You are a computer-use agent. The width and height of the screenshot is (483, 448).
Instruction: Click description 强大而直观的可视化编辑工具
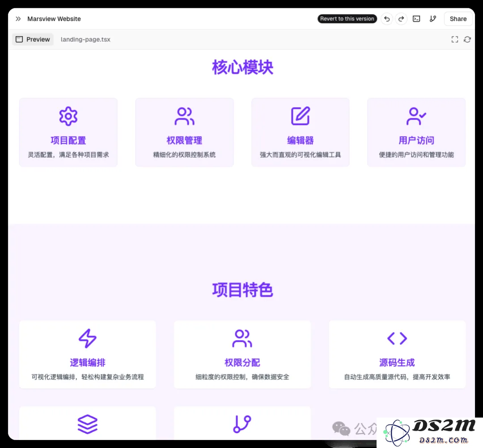tap(301, 155)
